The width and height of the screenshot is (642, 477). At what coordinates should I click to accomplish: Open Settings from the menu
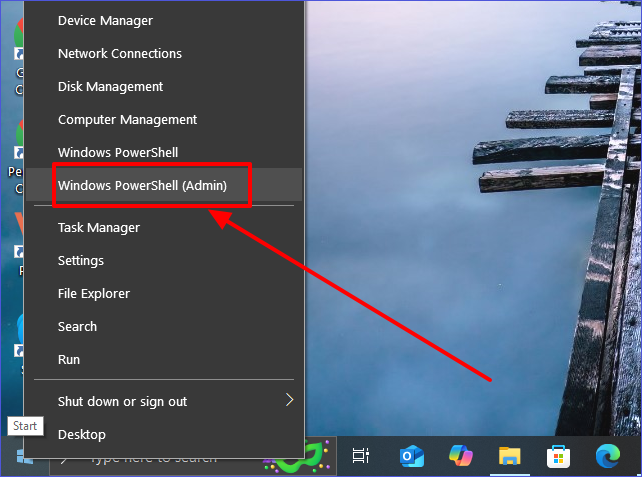(x=164, y=260)
